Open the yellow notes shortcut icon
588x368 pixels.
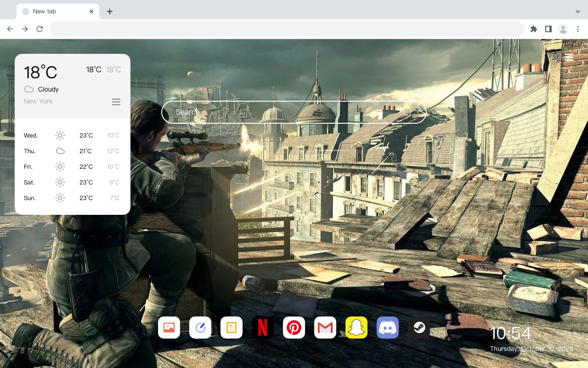pyautogui.click(x=232, y=328)
